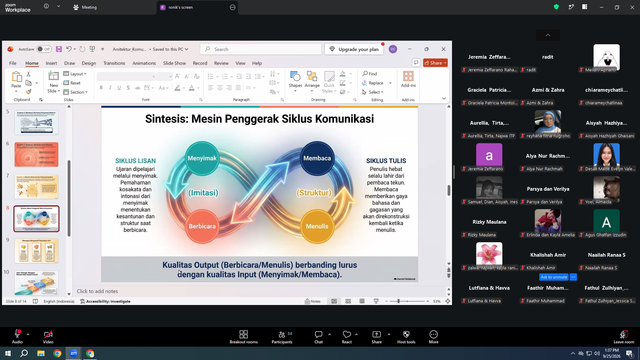
Task: Switch to the Transitions tab
Action: click(x=114, y=63)
